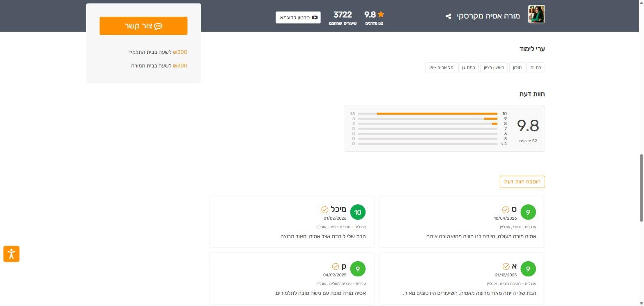
Task: Click the score 9 badge dated 10/04/2026
Action: click(x=528, y=212)
